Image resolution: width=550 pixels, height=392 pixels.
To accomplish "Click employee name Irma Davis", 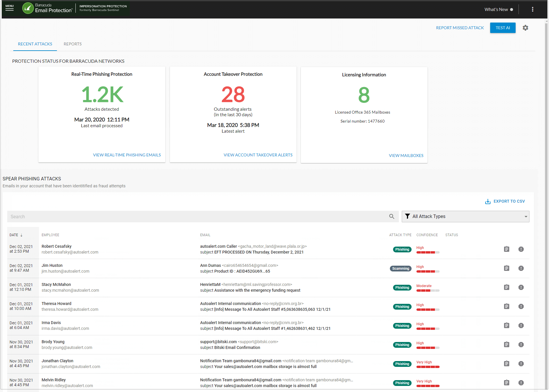I will tap(51, 323).
